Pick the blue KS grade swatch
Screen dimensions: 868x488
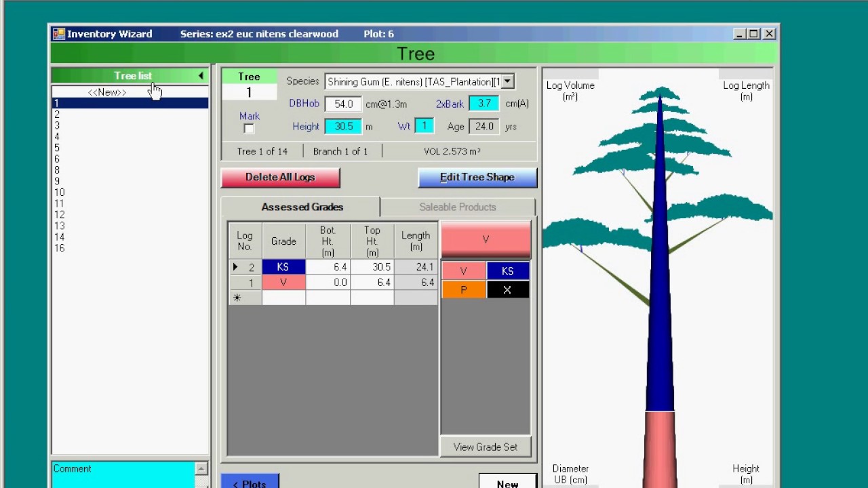click(508, 271)
